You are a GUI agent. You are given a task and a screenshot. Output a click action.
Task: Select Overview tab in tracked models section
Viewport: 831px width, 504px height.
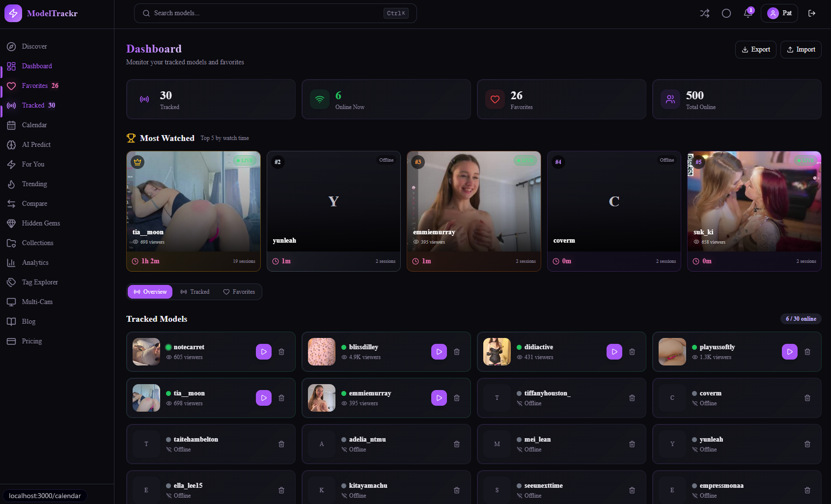150,291
